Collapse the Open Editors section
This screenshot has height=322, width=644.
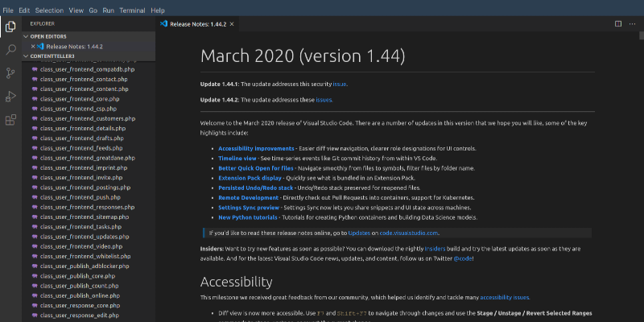coord(26,36)
